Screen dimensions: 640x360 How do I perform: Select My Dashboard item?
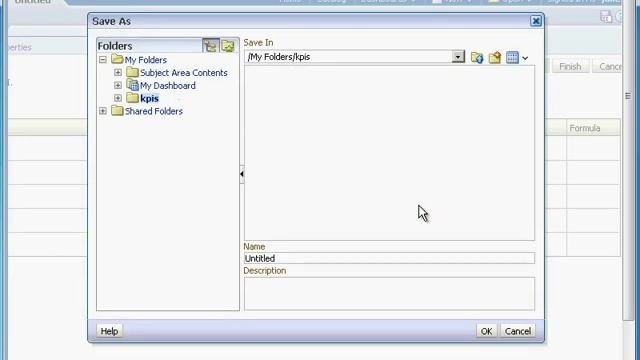coord(168,86)
